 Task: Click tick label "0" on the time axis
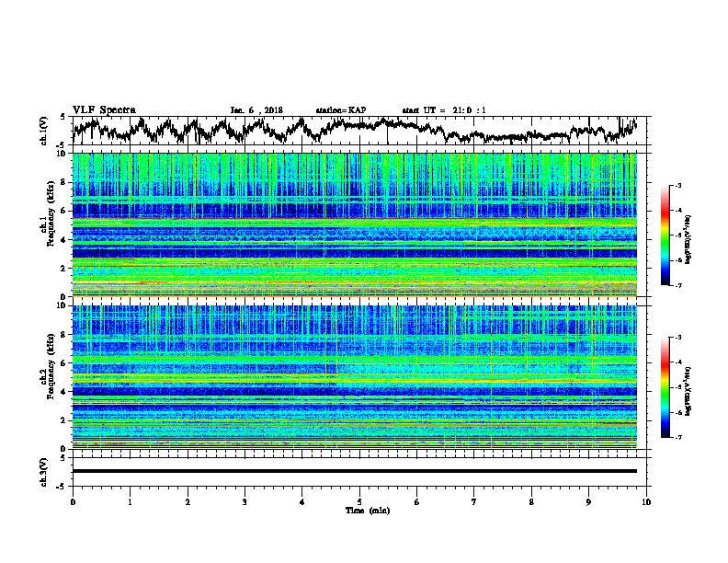(73, 501)
